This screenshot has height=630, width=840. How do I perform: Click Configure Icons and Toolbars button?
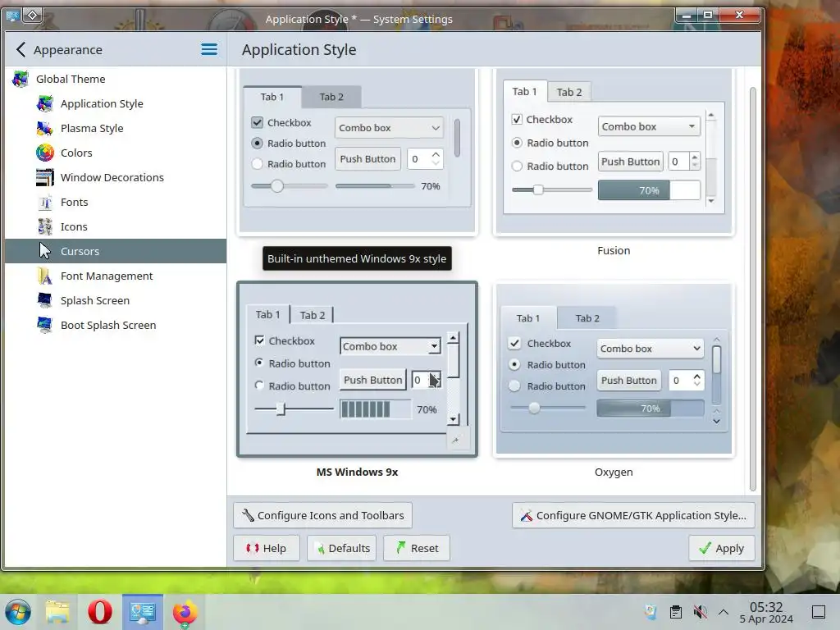[x=323, y=515]
